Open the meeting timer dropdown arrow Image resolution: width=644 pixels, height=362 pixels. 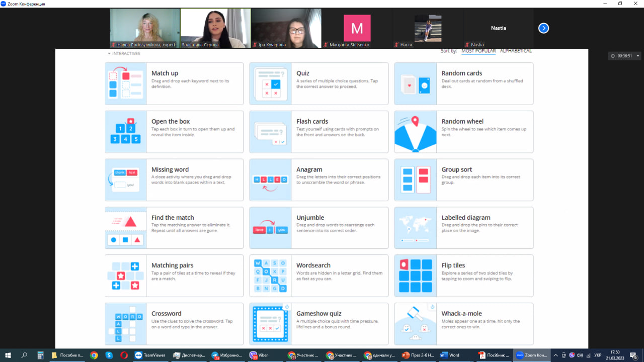click(638, 56)
